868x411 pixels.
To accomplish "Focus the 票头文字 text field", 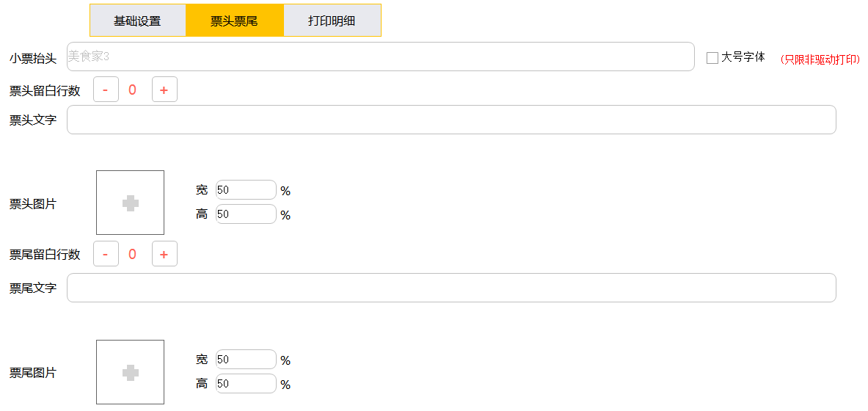I will click(451, 120).
